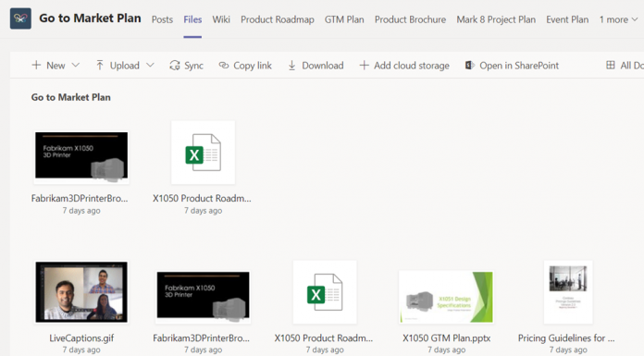The height and width of the screenshot is (356, 644).
Task: Click the Download arrow icon
Action: pos(291,66)
